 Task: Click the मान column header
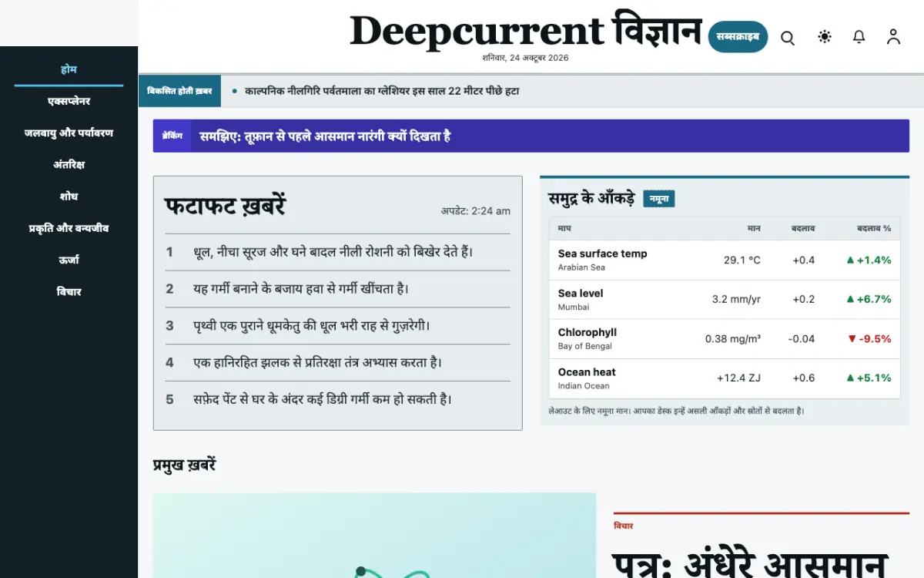[754, 228]
